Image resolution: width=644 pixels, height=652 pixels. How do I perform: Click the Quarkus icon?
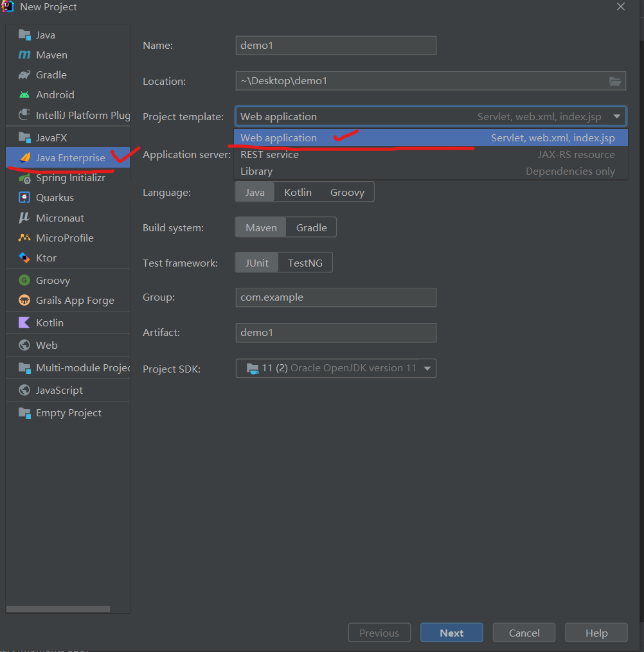click(x=24, y=197)
